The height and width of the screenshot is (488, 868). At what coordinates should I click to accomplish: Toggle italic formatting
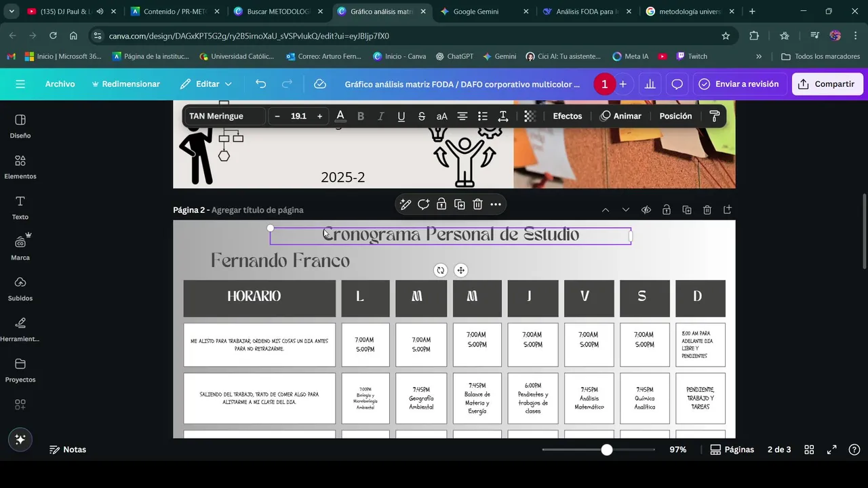[x=381, y=116]
